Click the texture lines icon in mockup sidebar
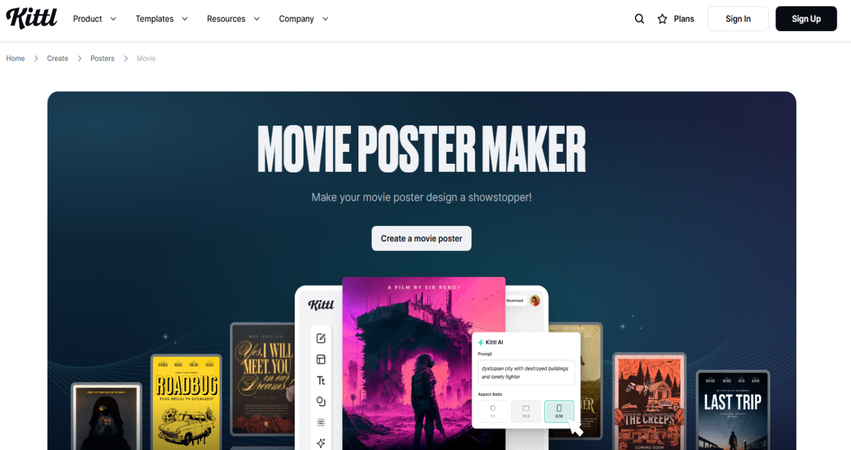 point(321,422)
